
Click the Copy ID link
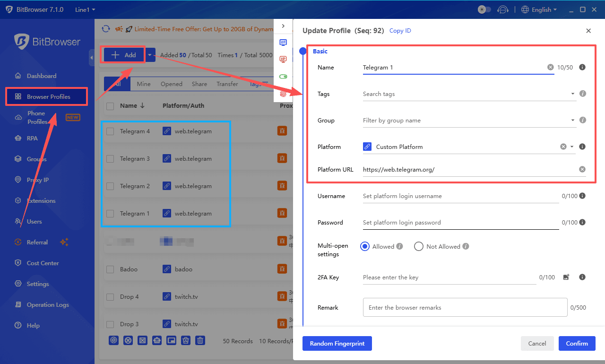400,31
